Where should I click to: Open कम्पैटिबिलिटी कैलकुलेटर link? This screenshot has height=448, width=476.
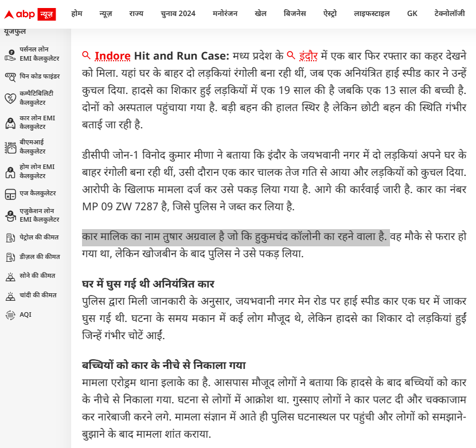pyautogui.click(x=37, y=98)
